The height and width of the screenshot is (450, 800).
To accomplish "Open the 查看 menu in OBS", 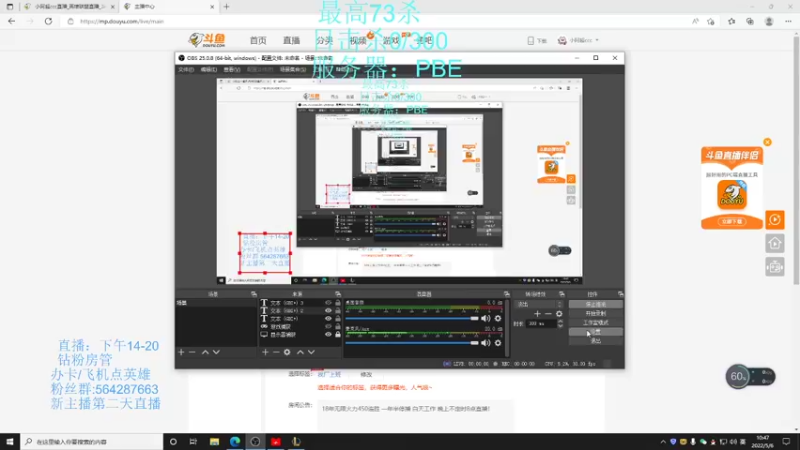I will tap(232, 69).
